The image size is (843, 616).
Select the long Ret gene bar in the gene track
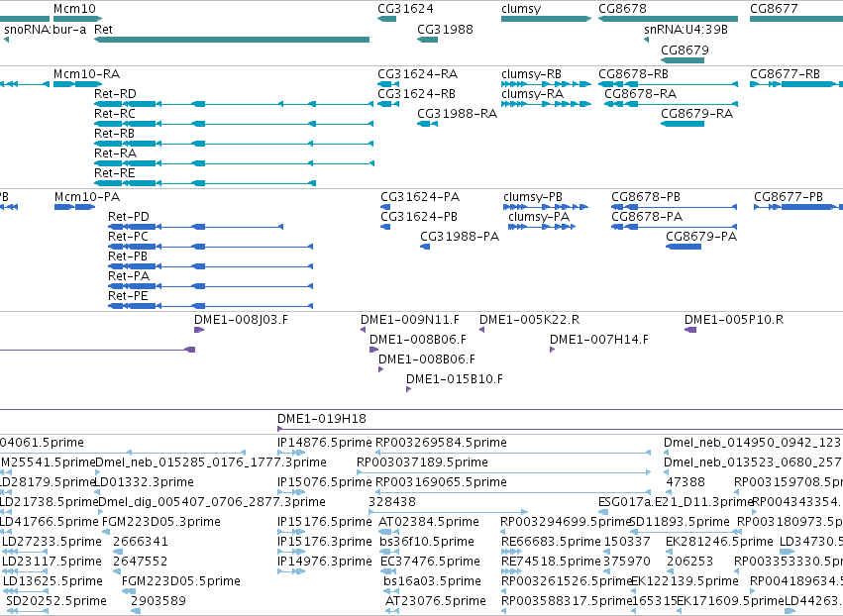tap(232, 40)
